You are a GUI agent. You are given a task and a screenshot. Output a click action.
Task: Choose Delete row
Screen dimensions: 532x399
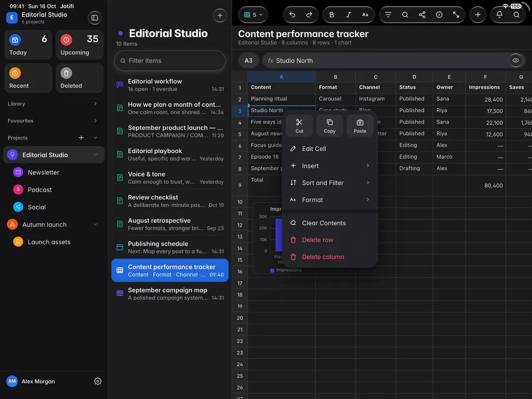[x=330, y=240]
